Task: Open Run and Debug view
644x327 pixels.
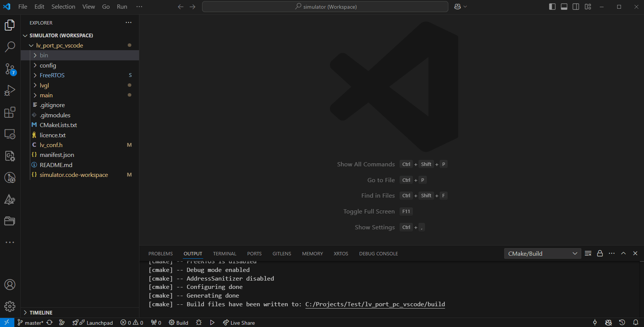Action: click(x=10, y=91)
